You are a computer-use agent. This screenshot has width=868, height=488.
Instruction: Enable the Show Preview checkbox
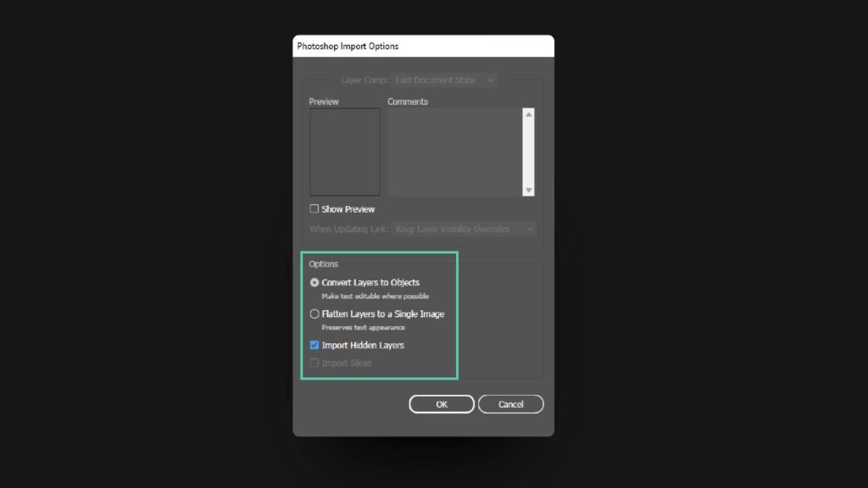click(x=314, y=208)
